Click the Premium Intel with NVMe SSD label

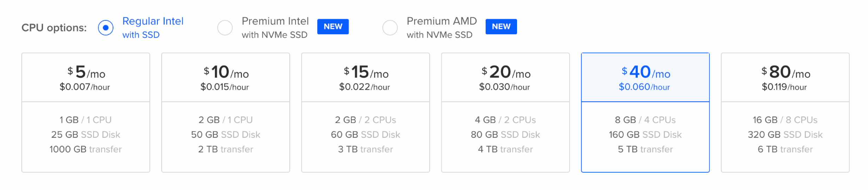[x=275, y=27]
